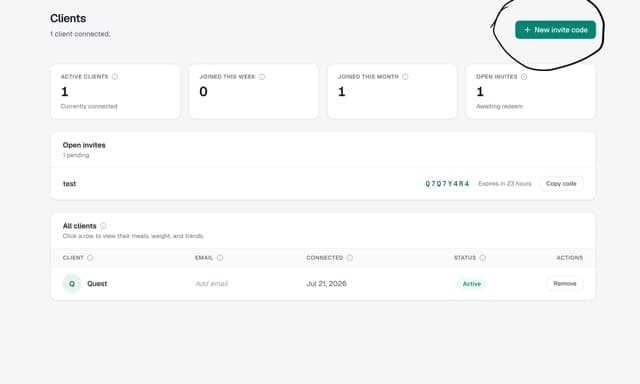Open the Quest client row avatar
The height and width of the screenshot is (384, 640).
[x=72, y=284]
